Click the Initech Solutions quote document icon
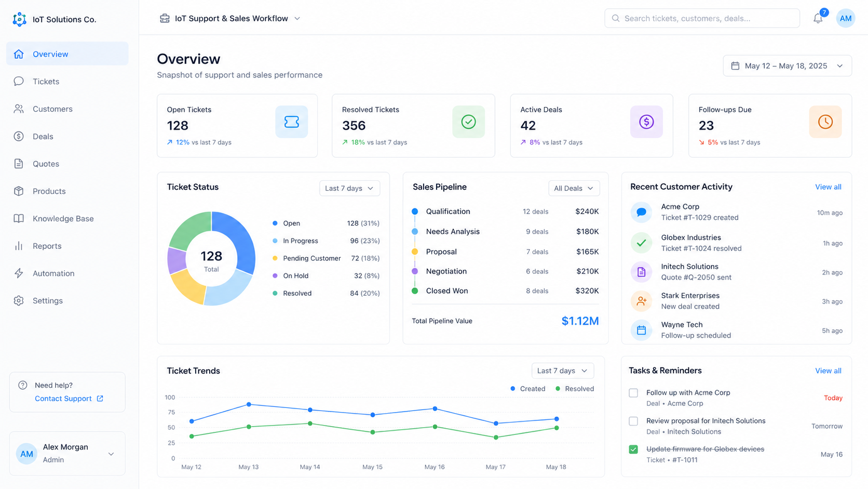Viewport: 868px width, 489px height. [641, 272]
